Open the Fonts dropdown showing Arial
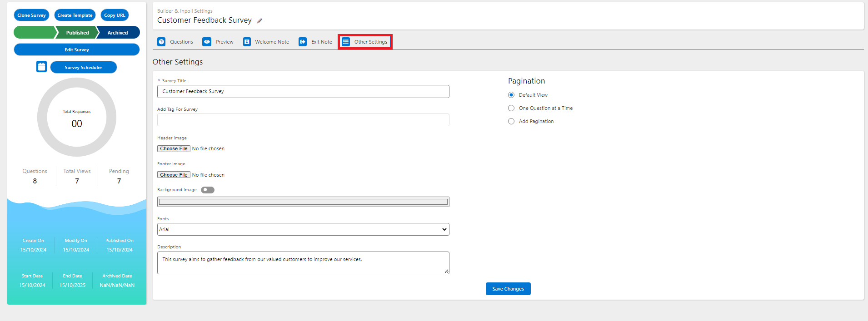Screen dimensions: 868x321 click(303, 229)
